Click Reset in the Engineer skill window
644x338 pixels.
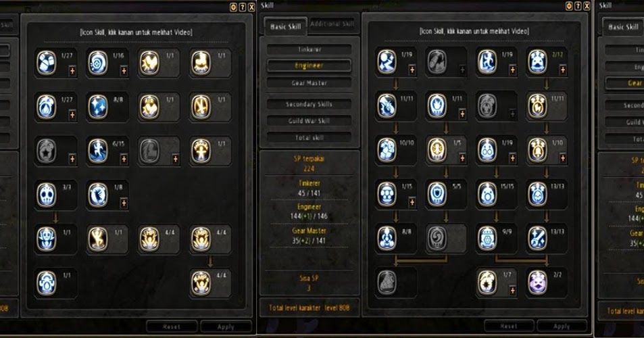[509, 326]
